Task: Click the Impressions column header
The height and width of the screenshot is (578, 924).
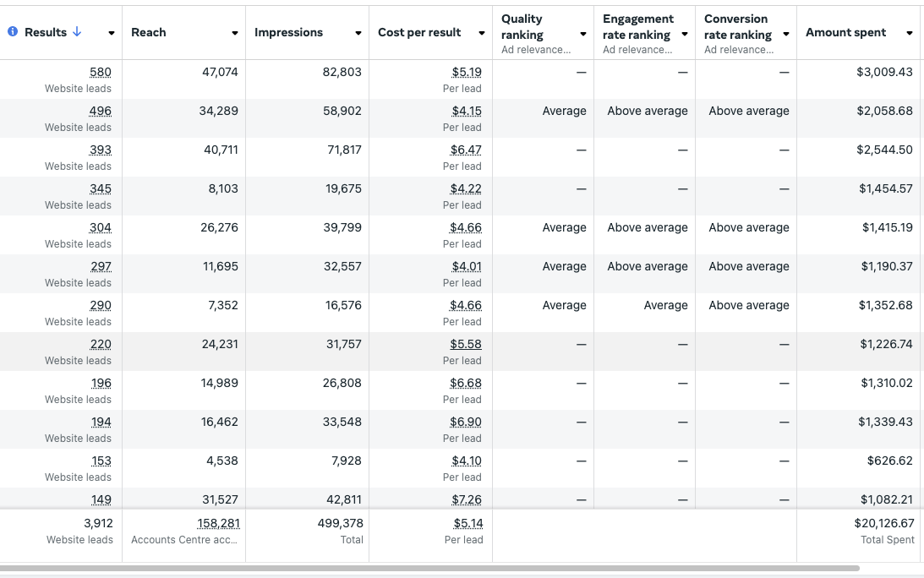Action: click(x=289, y=32)
